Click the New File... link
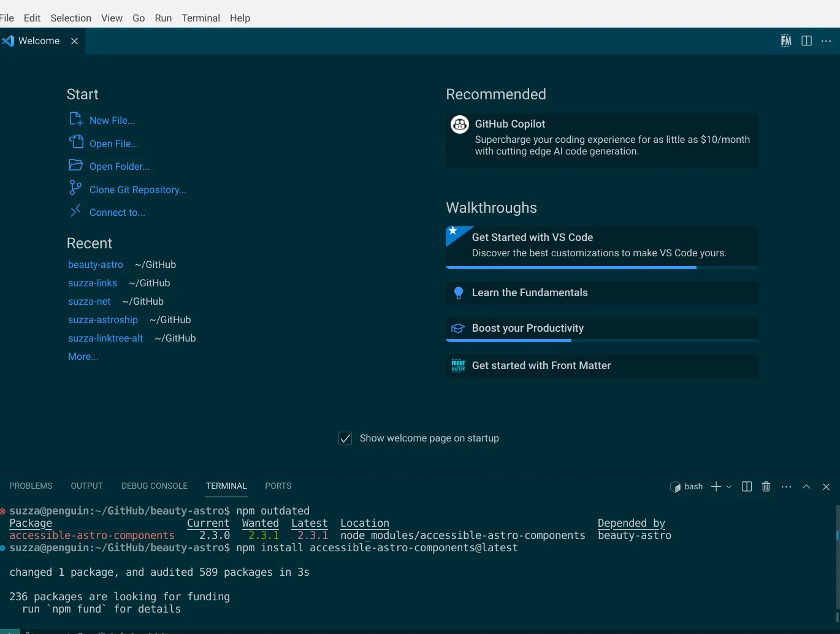 point(112,121)
